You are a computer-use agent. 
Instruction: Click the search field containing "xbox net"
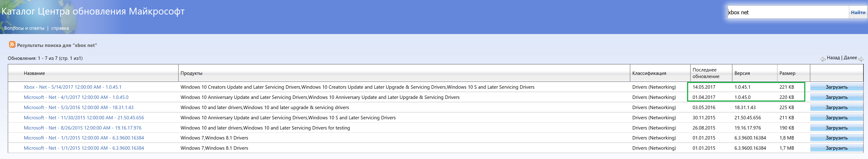(x=788, y=12)
